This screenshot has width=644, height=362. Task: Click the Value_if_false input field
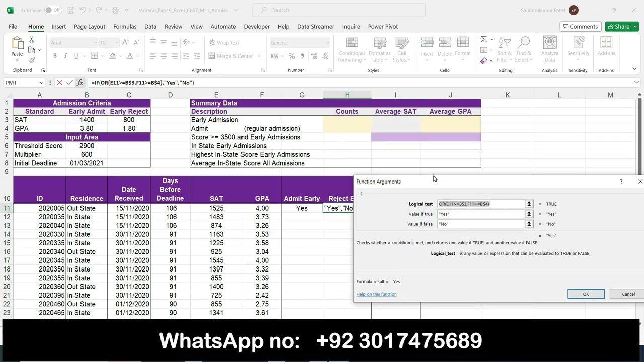point(481,224)
